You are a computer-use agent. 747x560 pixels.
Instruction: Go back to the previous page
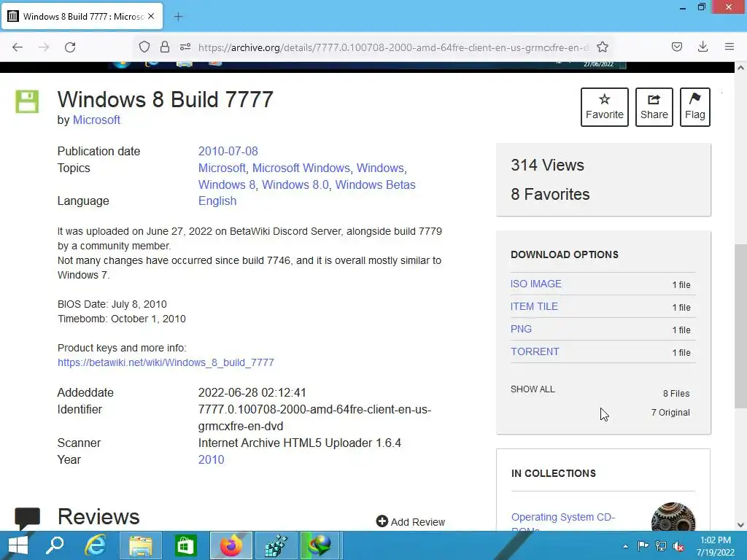click(x=18, y=47)
